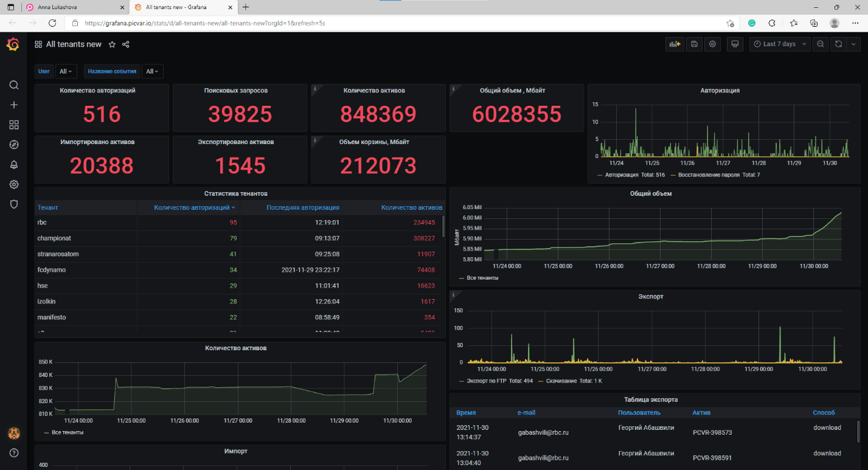Add this page to browser favorites

click(730, 23)
